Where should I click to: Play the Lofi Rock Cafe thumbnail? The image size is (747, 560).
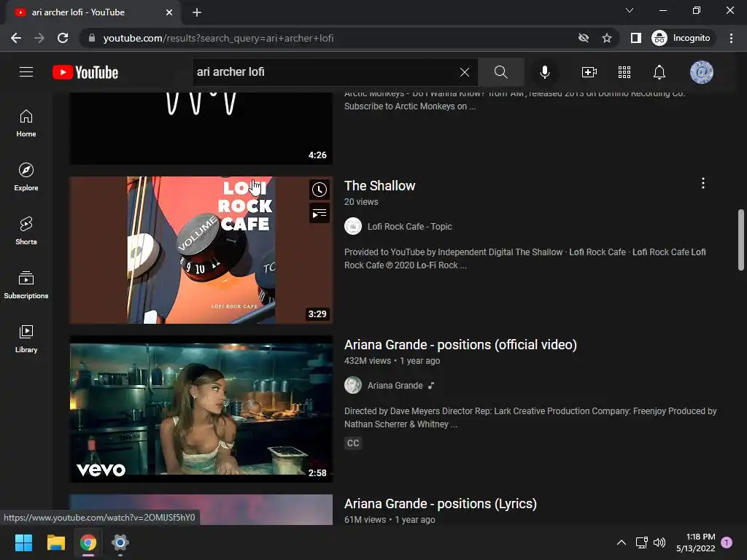[201, 250]
